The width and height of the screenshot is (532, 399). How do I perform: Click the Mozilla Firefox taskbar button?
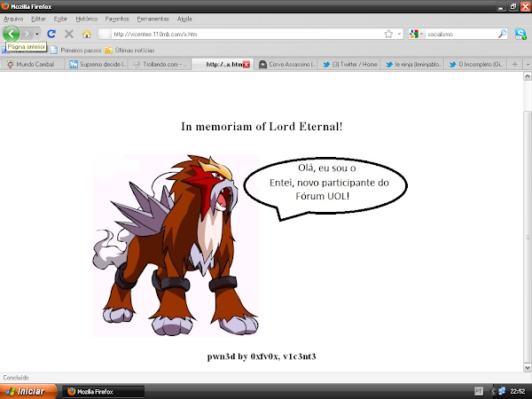coord(104,392)
